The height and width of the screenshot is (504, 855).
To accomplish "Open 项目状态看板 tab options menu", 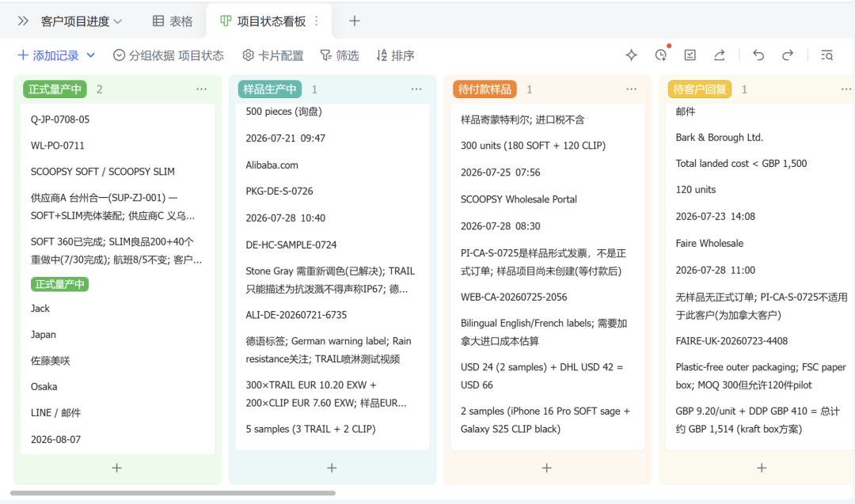I will 317,21.
